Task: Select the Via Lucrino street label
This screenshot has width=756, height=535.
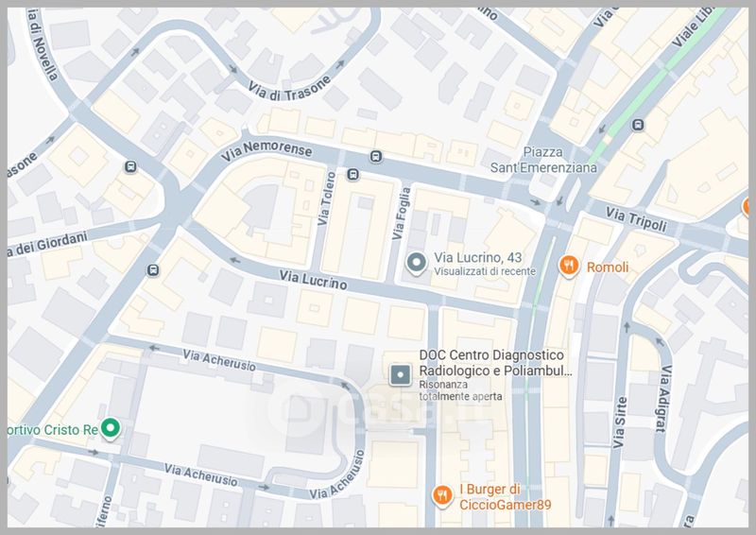Action: 314,280
